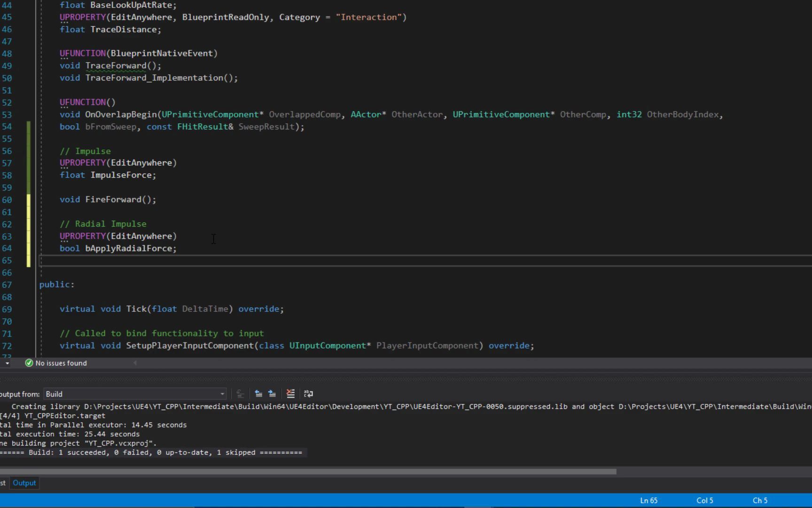This screenshot has height=508, width=812.
Task: Click the partially visible tab left of Output
Action: point(3,483)
